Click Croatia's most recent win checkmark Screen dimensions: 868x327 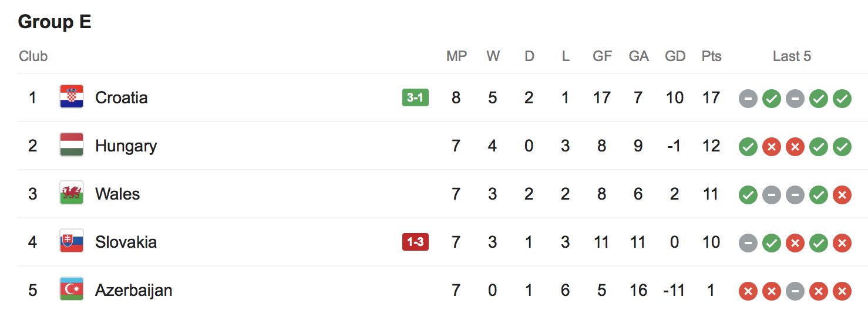tap(842, 99)
